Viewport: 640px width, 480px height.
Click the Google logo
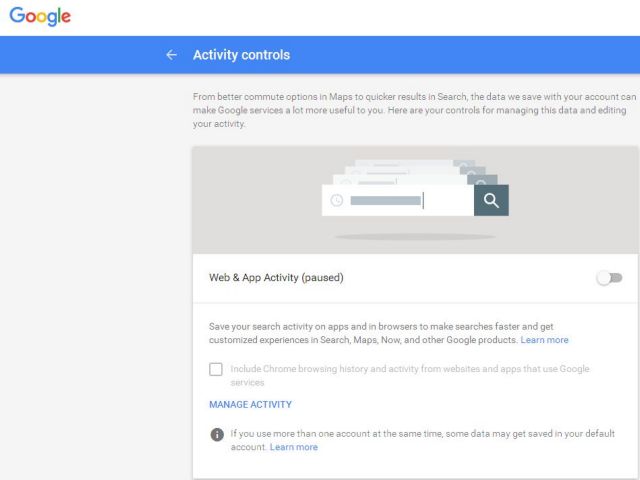pyautogui.click(x=40, y=17)
